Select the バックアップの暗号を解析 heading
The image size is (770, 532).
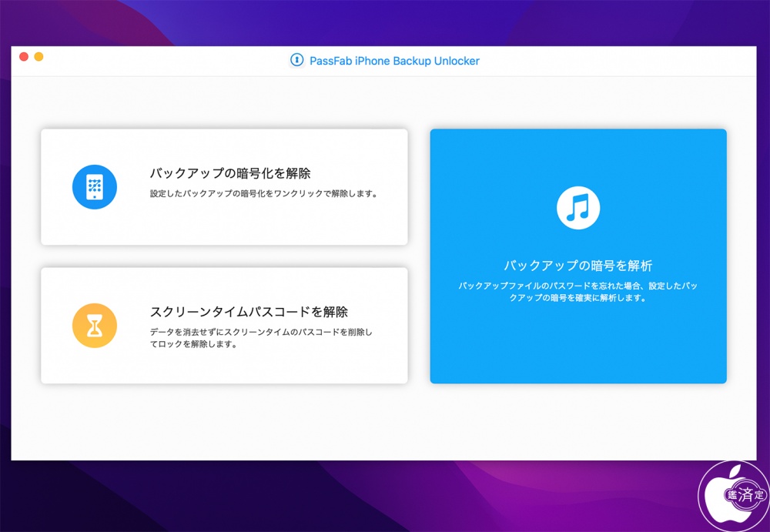point(577,266)
